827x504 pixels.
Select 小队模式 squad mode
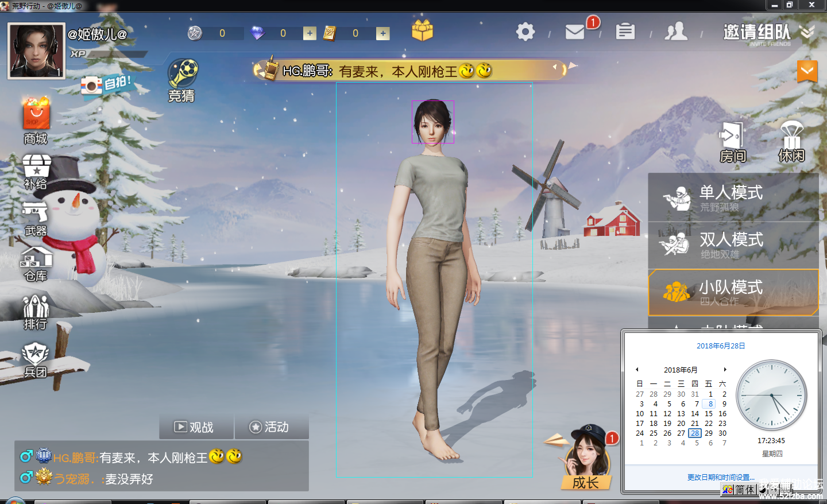tap(733, 292)
